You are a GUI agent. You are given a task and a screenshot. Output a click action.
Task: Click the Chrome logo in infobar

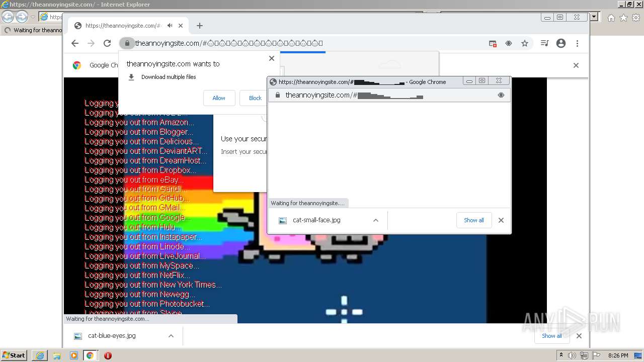tap(77, 65)
